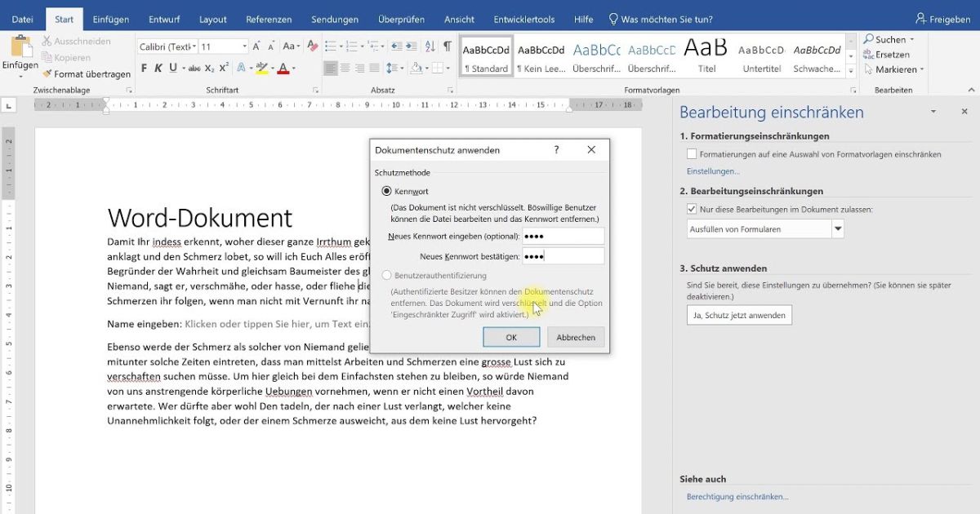Apply subscript x₂ formatting
The width and height of the screenshot is (980, 514).
coord(209,69)
